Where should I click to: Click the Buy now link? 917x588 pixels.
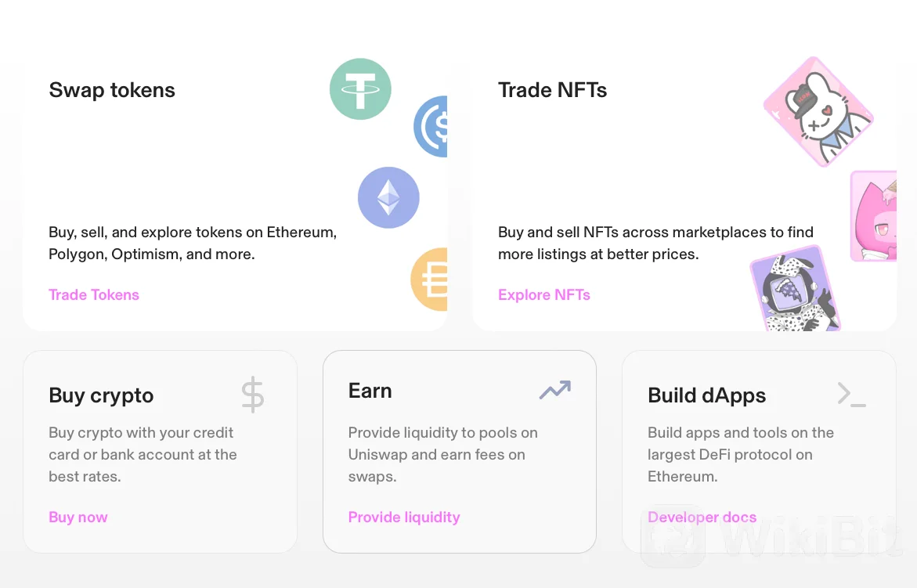click(x=78, y=518)
